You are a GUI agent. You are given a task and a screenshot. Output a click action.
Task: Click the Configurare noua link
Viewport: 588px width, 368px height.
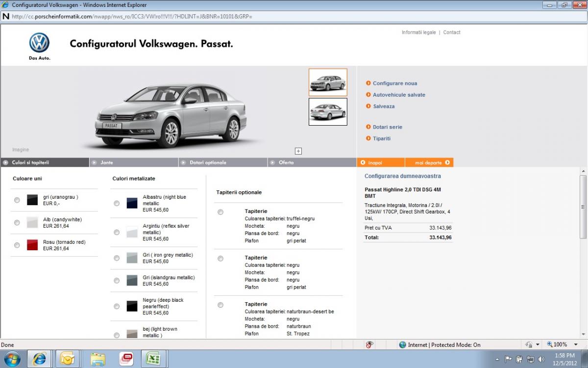395,83
